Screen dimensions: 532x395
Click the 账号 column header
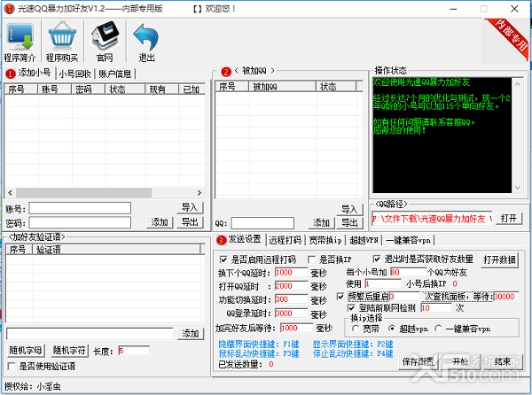click(x=54, y=89)
